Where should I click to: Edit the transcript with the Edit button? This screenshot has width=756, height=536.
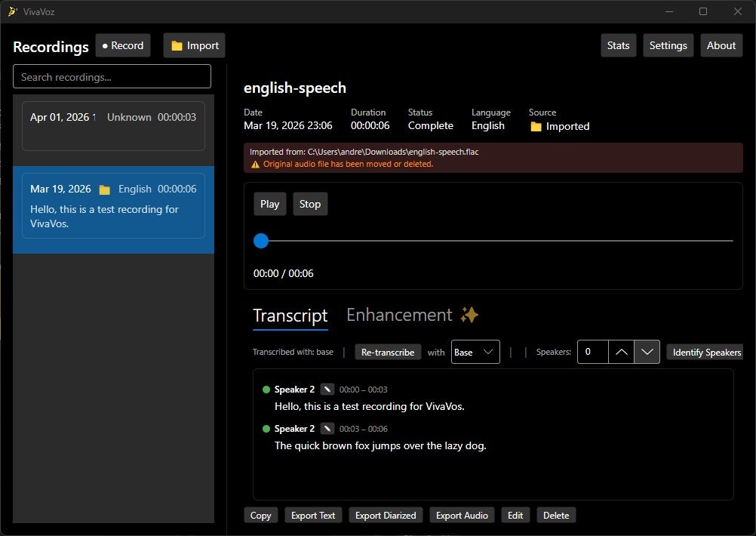(x=515, y=516)
